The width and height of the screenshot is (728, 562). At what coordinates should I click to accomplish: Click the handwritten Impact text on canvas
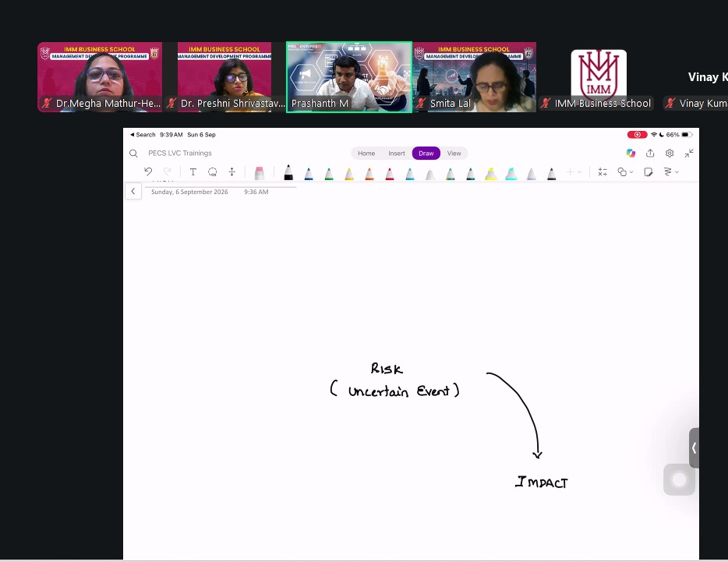pos(542,482)
